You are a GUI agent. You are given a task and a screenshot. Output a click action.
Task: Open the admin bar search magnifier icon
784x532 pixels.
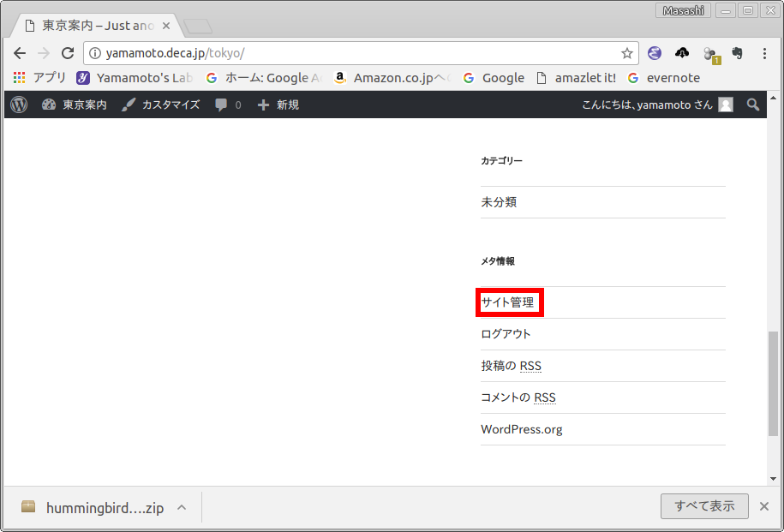752,105
